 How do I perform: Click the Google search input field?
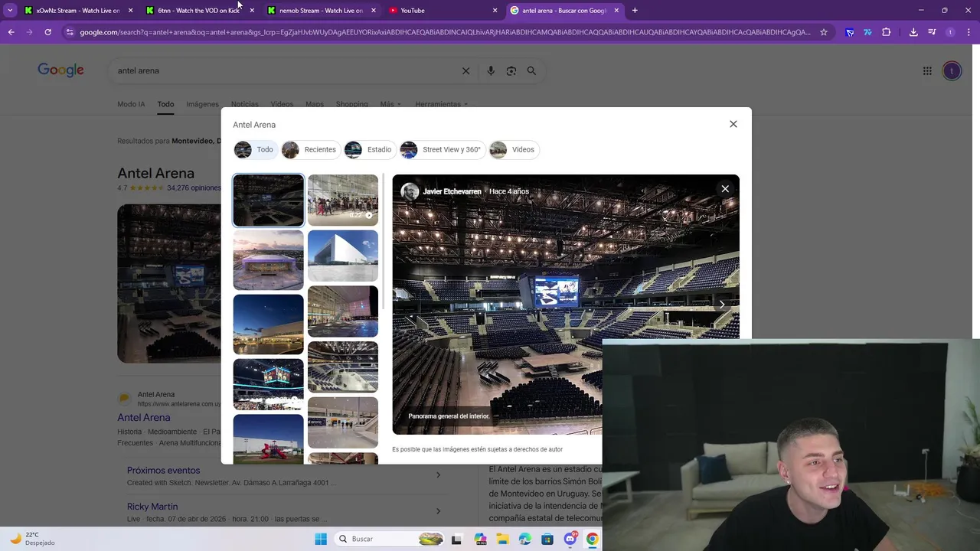pyautogui.click(x=287, y=70)
